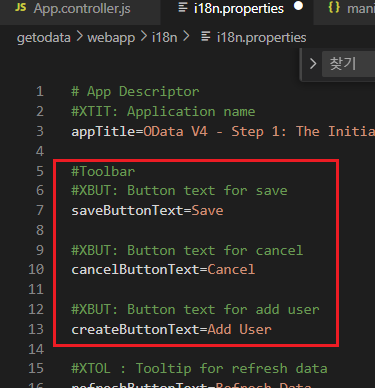Screen dimensions: 375x388
Task: Click the unsaved dot on i18n.properties tab
Action: (x=298, y=6)
